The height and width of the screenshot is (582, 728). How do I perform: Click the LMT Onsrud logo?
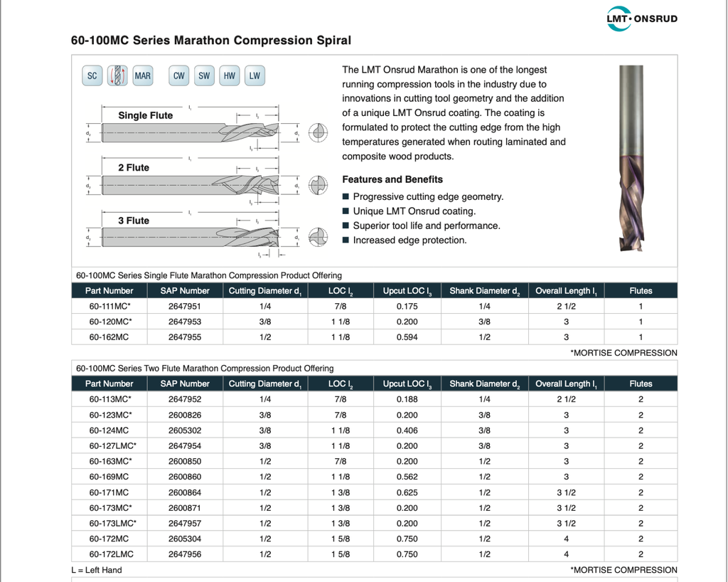tap(641, 18)
